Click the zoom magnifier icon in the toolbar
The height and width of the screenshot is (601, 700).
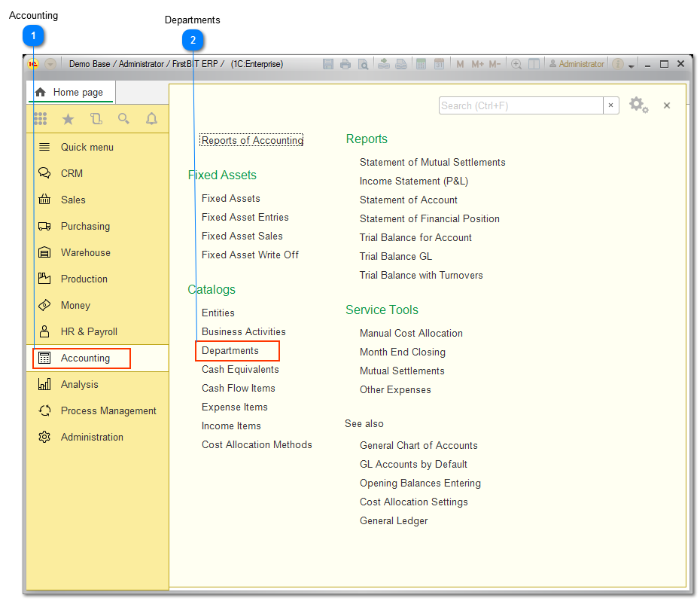tap(516, 64)
